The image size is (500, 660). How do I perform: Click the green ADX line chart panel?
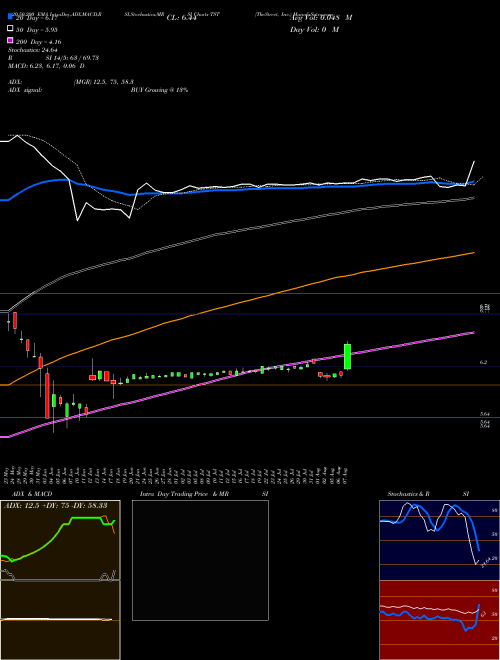(x=60, y=540)
